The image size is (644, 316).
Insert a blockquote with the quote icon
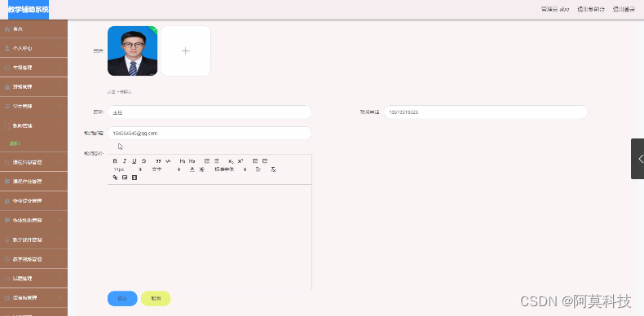[158, 161]
